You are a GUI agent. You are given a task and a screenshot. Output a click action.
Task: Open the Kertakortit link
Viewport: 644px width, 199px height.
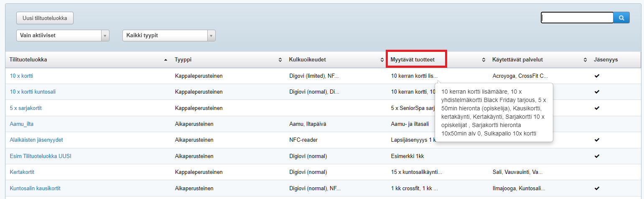(22, 172)
